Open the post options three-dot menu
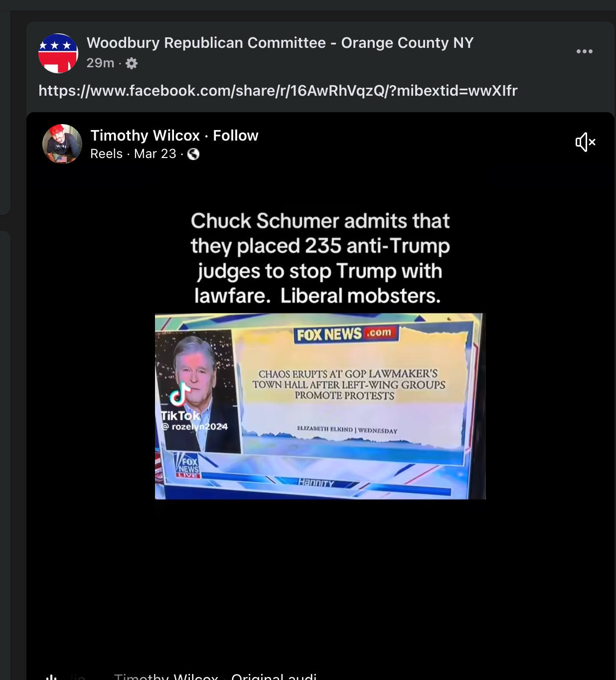 (584, 51)
